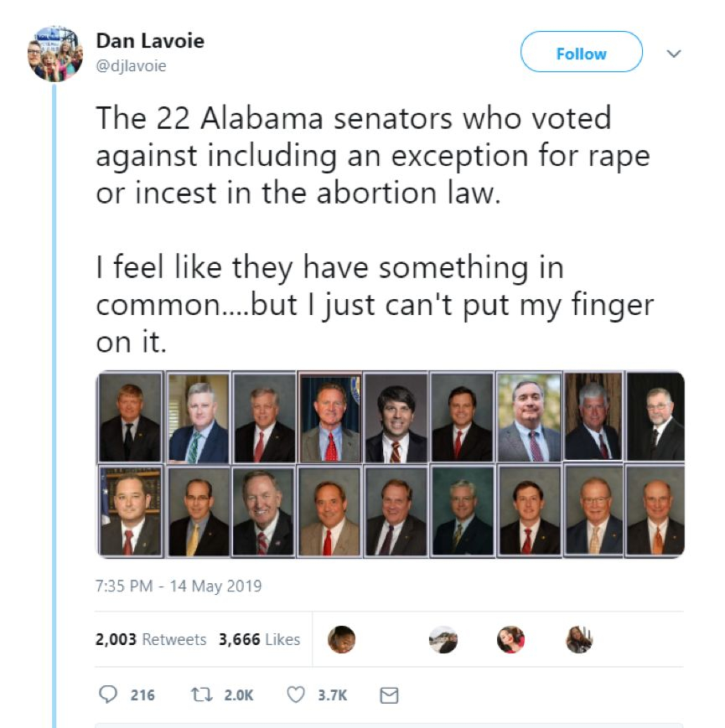Click the envelope direct message icon
725x728 pixels.
pos(389,694)
